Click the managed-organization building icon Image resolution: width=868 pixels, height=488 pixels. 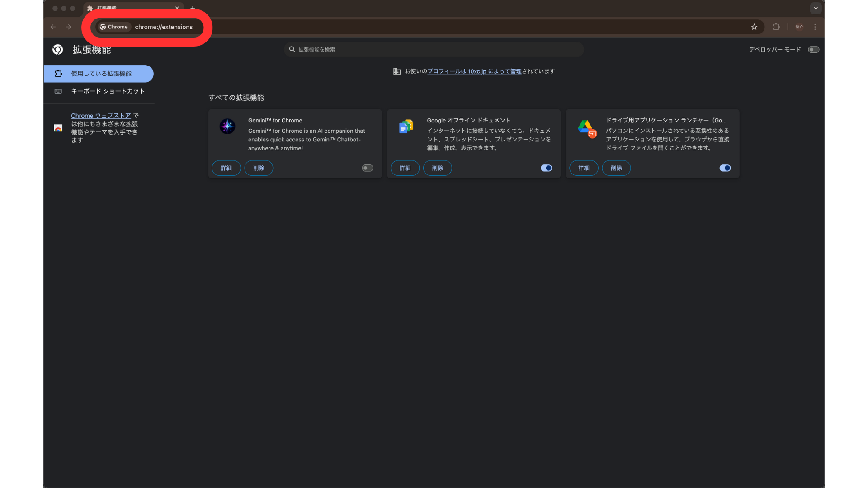click(x=397, y=71)
